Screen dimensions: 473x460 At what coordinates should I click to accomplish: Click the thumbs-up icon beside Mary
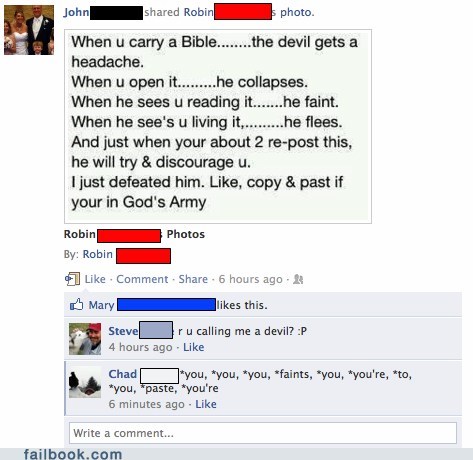[76, 304]
